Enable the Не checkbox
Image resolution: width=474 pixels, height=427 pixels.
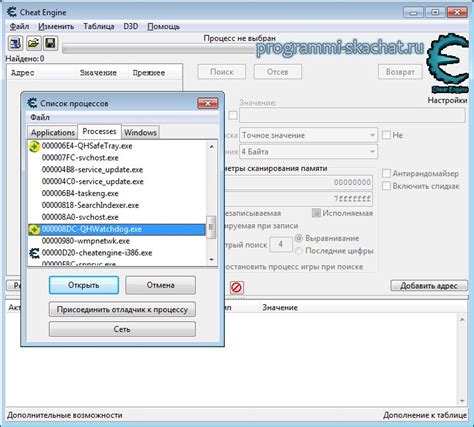386,135
